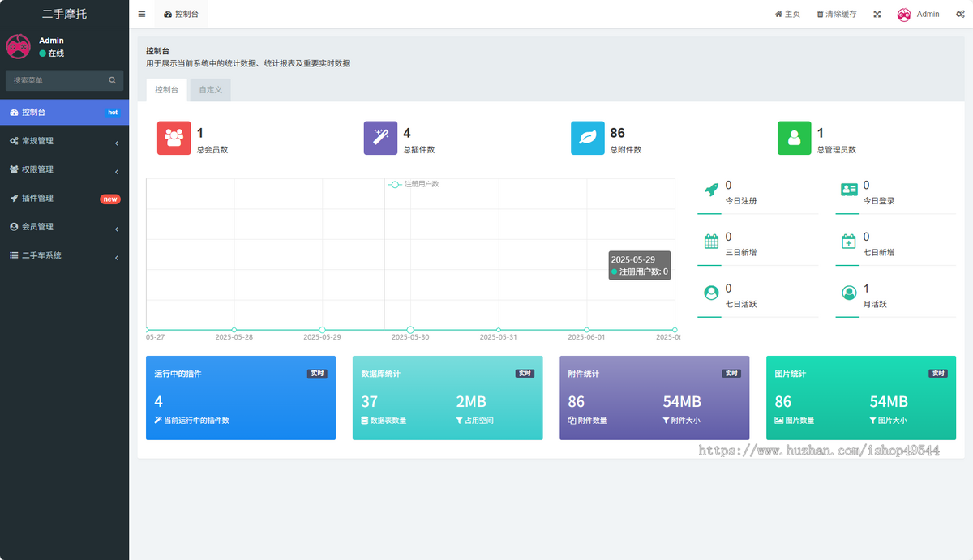Click the list icon beside 二手车系统

pyautogui.click(x=14, y=255)
